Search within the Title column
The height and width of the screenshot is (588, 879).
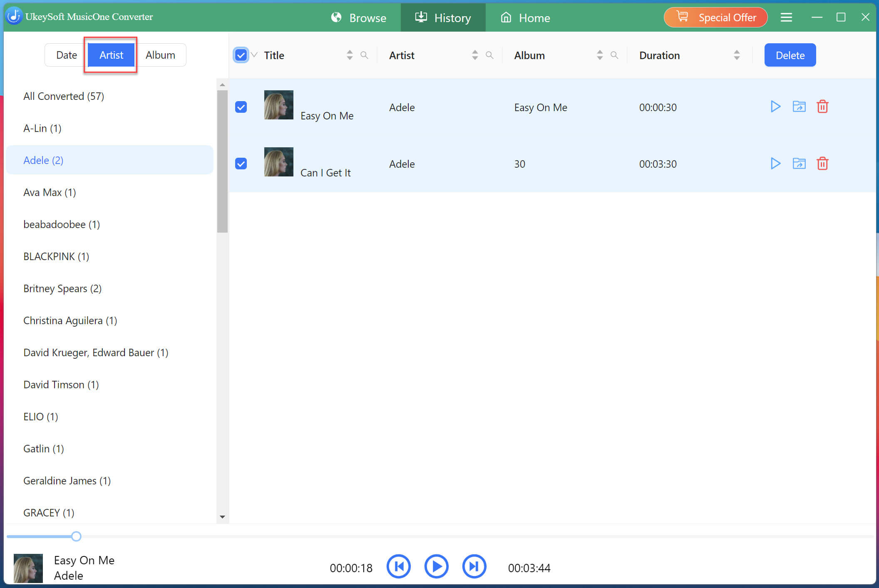tap(364, 55)
